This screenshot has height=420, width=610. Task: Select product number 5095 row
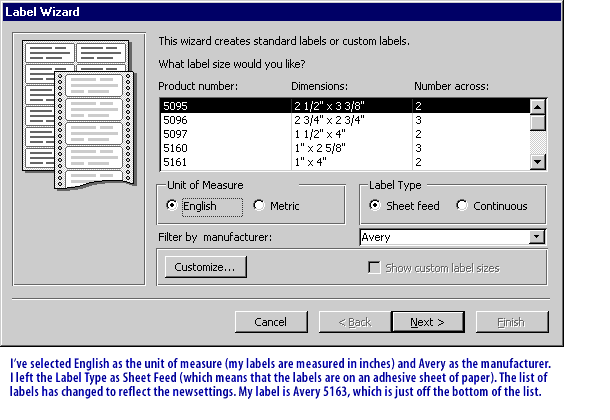click(x=345, y=106)
